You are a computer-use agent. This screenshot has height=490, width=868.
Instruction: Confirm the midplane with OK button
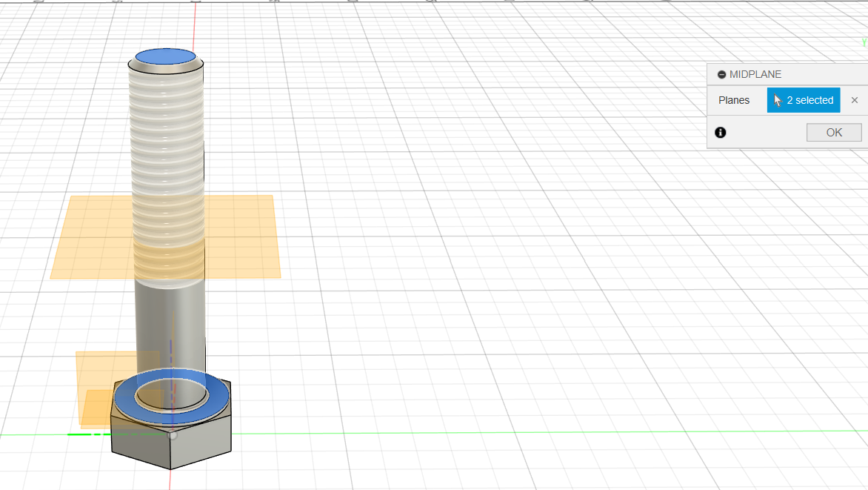(x=834, y=133)
